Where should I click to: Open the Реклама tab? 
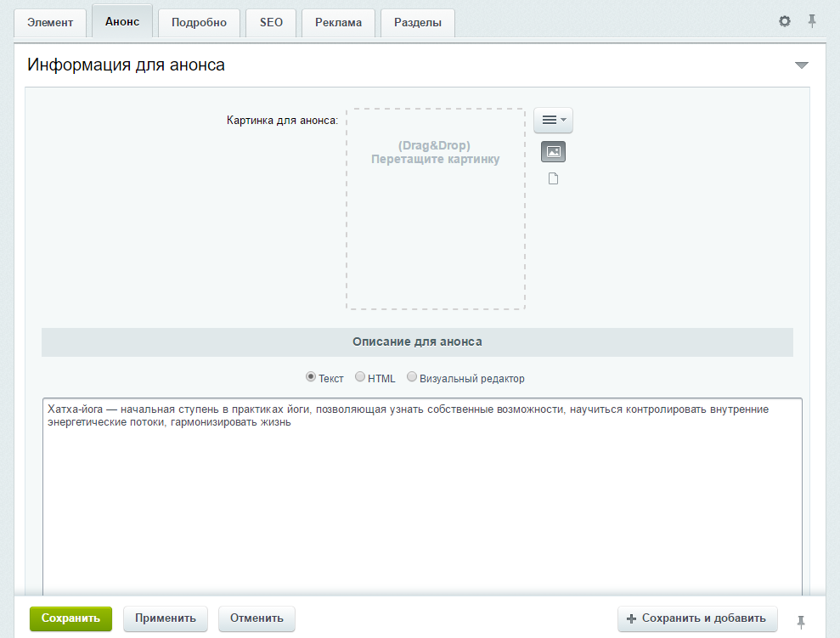pyautogui.click(x=338, y=23)
